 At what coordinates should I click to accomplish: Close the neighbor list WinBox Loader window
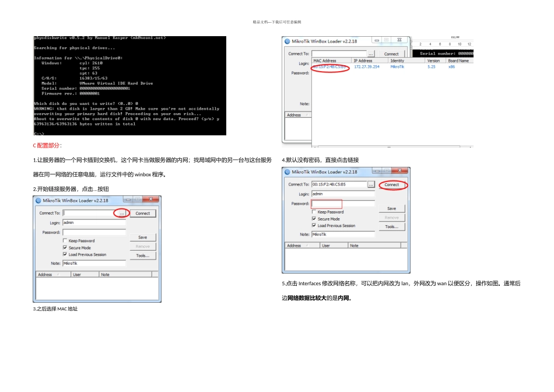coord(399,40)
